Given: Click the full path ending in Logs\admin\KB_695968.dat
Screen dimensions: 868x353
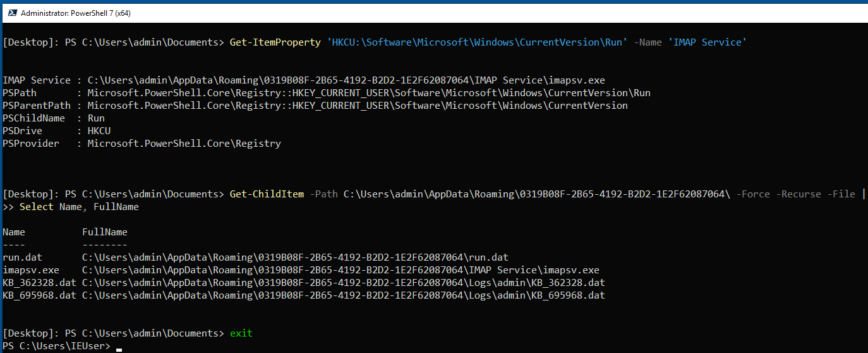Looking at the screenshot, I should point(344,295).
